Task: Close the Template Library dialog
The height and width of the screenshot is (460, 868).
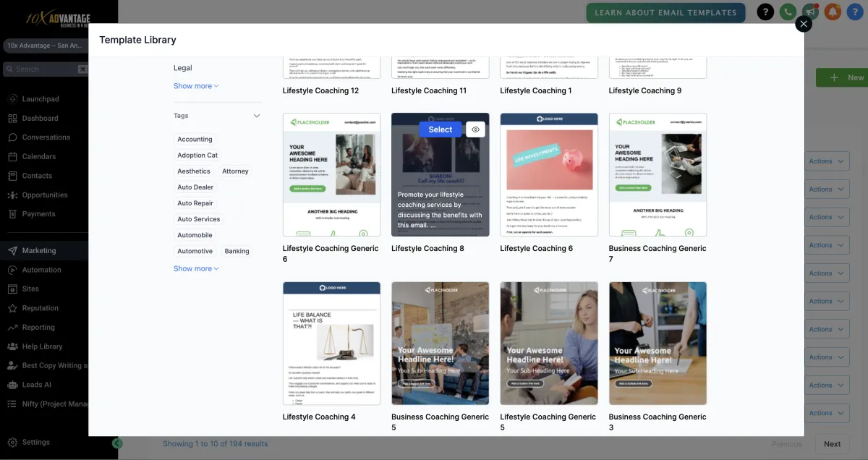Action: click(804, 24)
